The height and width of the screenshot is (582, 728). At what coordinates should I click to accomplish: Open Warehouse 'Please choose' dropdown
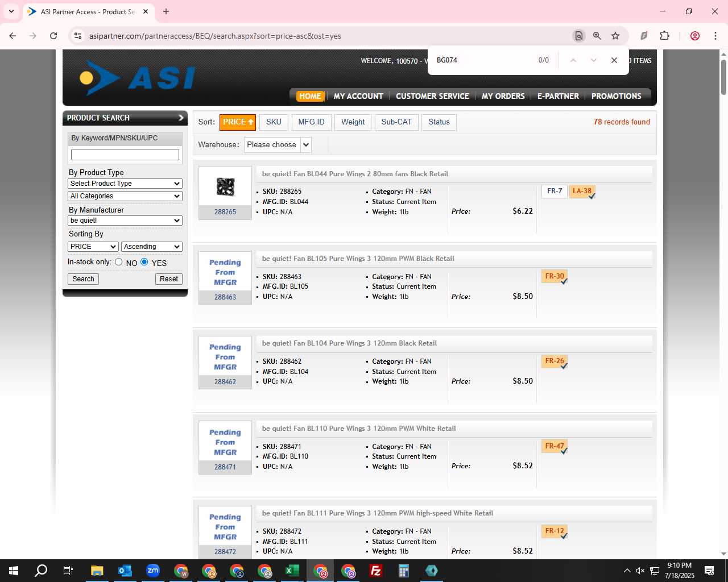(x=278, y=145)
